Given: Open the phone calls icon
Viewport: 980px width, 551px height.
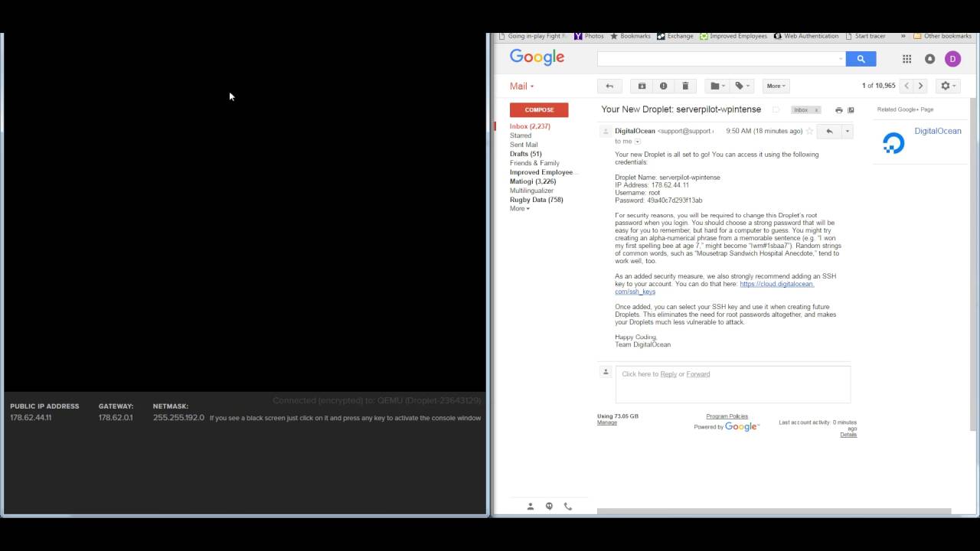Looking at the screenshot, I should point(567,506).
